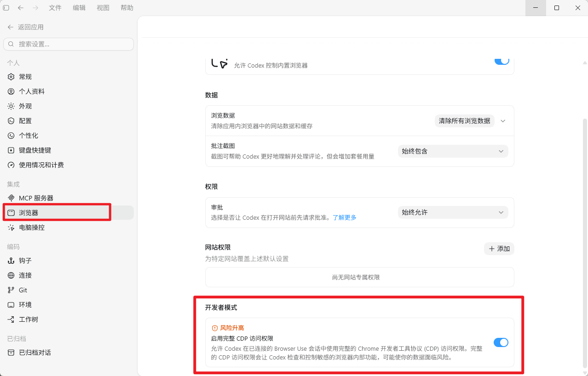Open the 文件 menu
Image resolution: width=588 pixels, height=376 pixels.
(55, 8)
